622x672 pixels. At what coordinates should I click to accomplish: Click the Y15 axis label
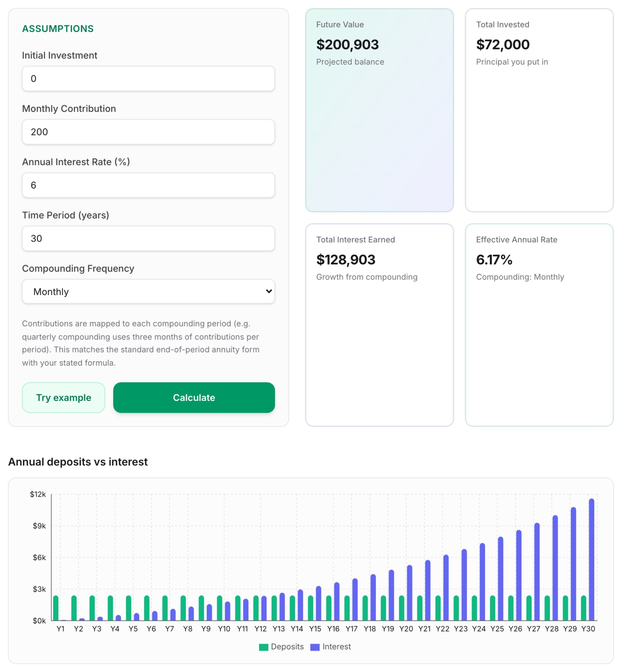(x=315, y=629)
